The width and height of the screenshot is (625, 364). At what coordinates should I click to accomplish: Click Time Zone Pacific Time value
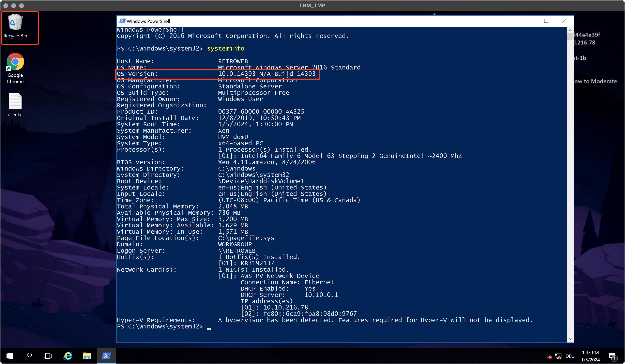[x=289, y=200]
